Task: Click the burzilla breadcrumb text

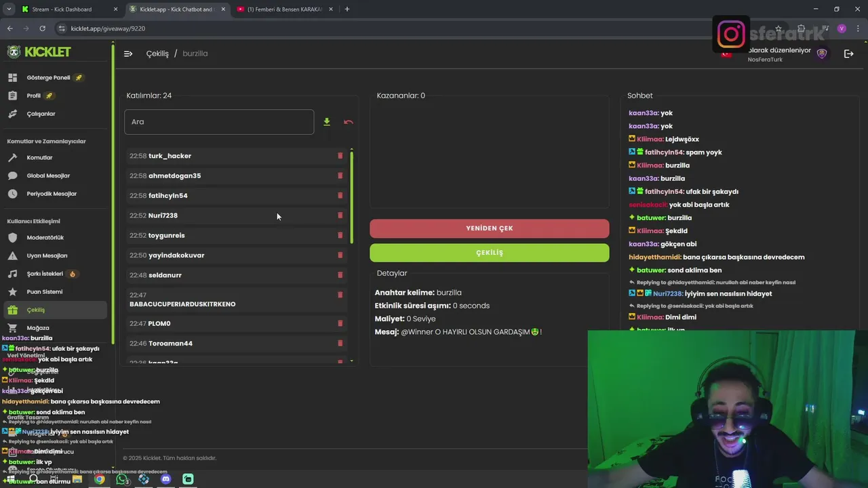Action: click(195, 54)
